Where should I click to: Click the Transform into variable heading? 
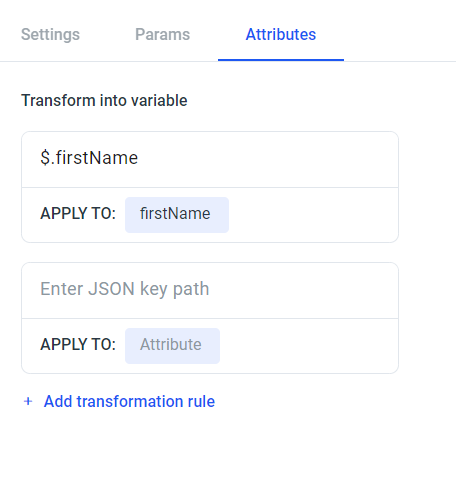click(x=104, y=100)
